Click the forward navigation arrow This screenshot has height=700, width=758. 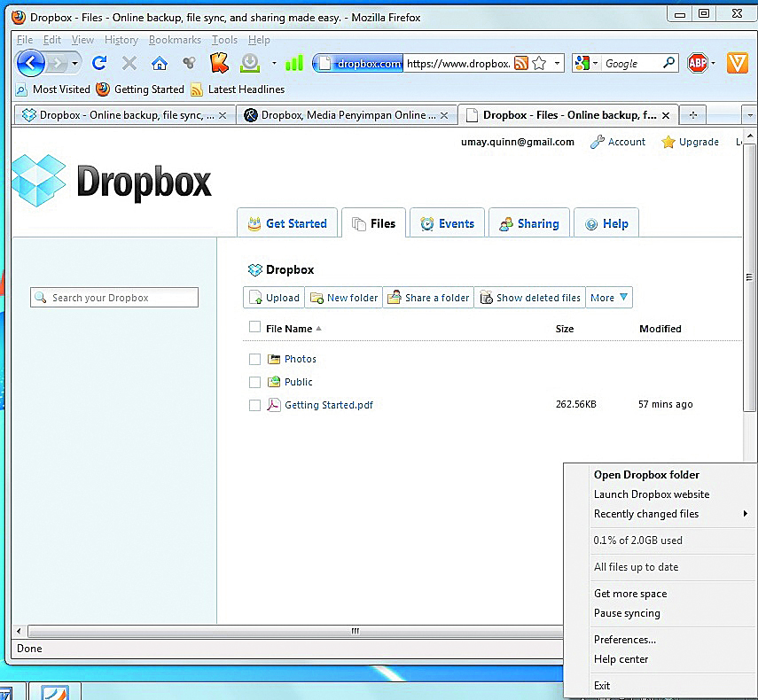point(57,63)
